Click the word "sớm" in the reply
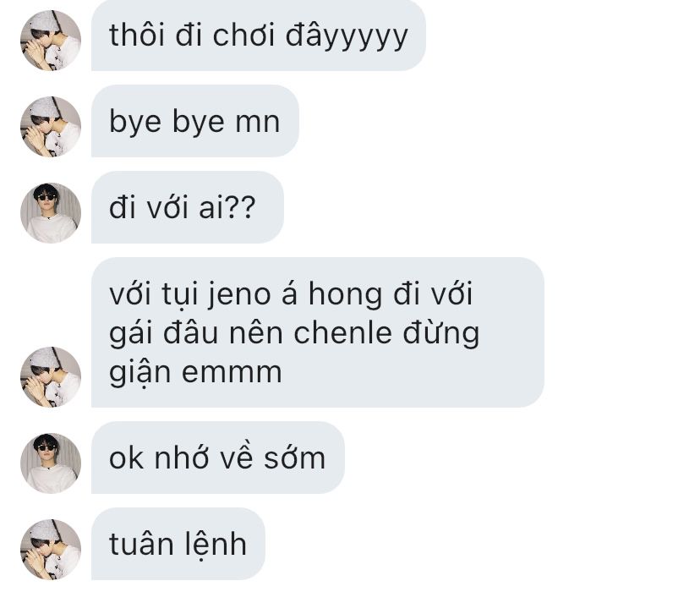Screen dimensions: 700x592 [x=295, y=457]
